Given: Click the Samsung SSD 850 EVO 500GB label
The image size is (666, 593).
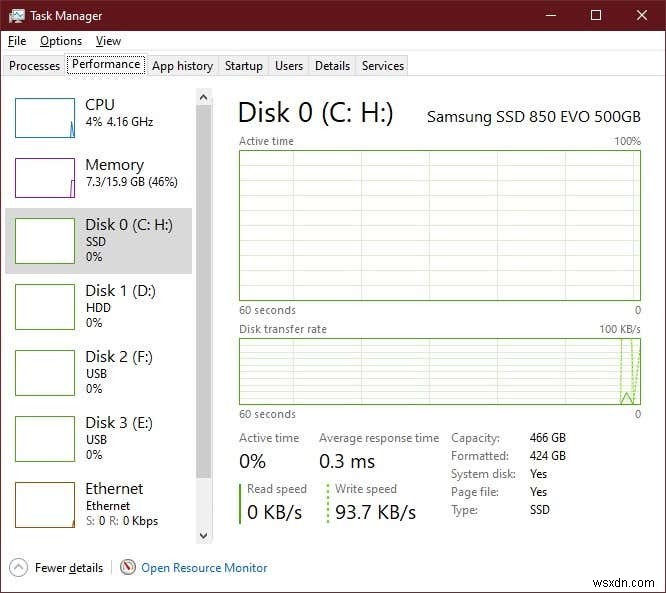Looking at the screenshot, I should pyautogui.click(x=533, y=117).
